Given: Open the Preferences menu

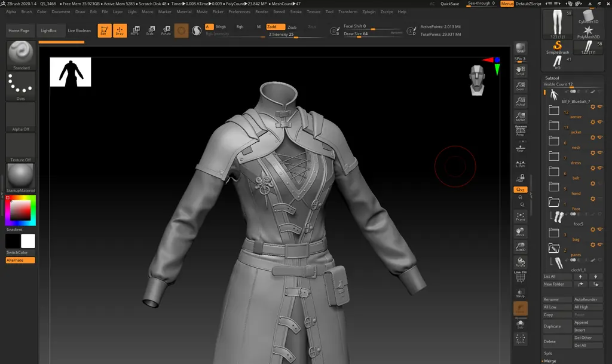Looking at the screenshot, I should point(239,12).
